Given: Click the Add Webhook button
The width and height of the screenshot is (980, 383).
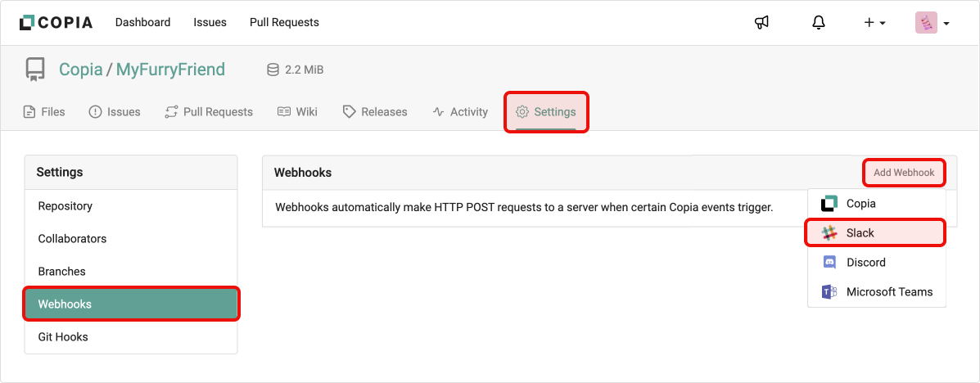Looking at the screenshot, I should [904, 173].
